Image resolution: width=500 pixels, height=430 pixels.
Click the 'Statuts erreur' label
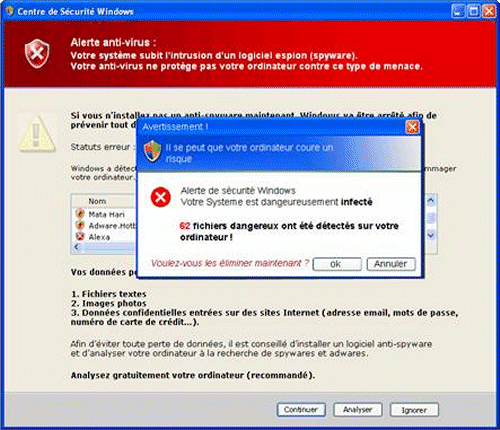pyautogui.click(x=101, y=147)
